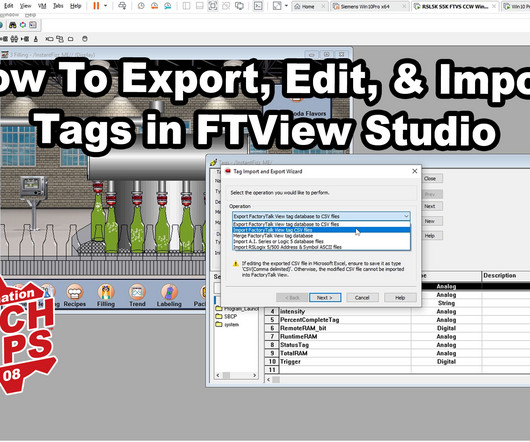Click the revert to snapshot icon
Image resolution: width=530 pixels, height=442 pixels.
coord(154,6)
